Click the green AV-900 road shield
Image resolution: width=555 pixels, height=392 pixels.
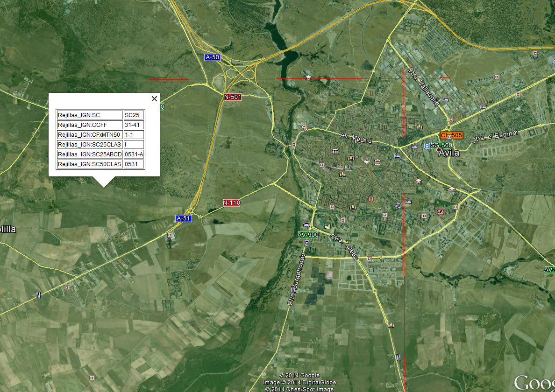coord(308,234)
